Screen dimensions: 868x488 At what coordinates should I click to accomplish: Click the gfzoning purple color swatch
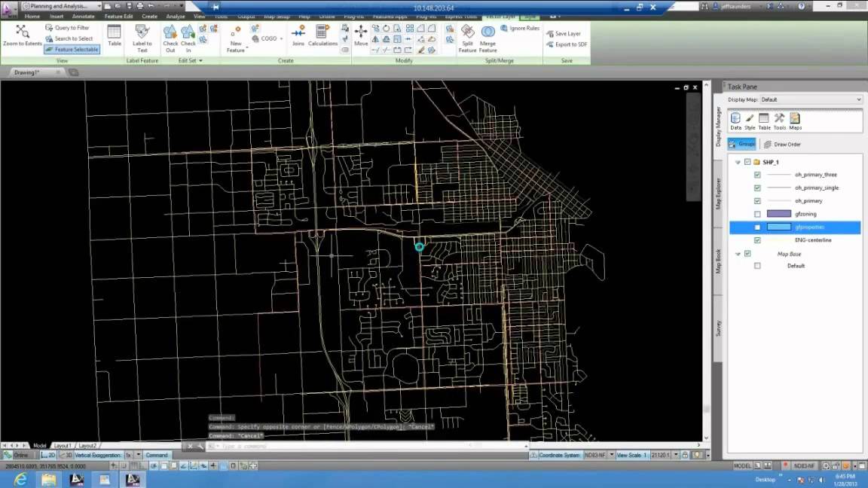[x=778, y=214]
